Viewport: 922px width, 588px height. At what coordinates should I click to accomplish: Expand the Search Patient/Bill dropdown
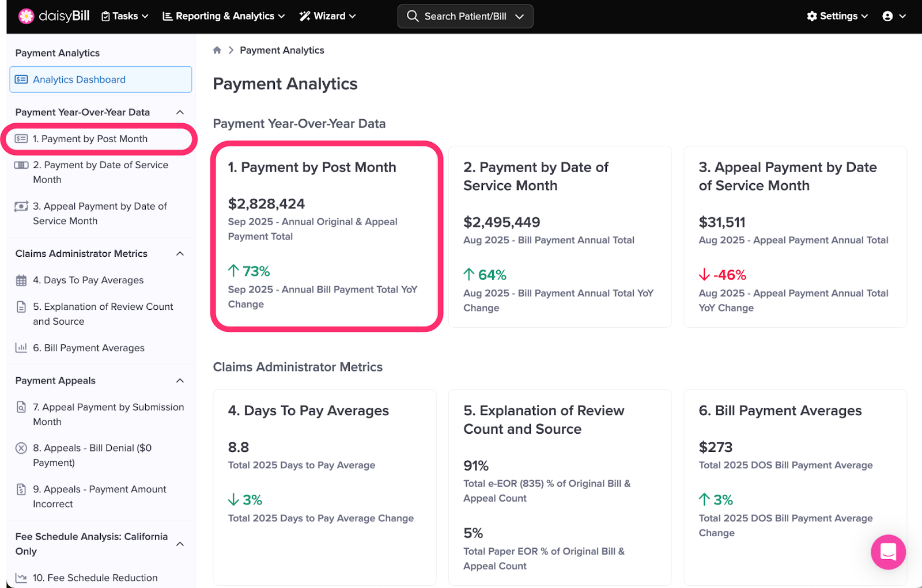point(519,17)
